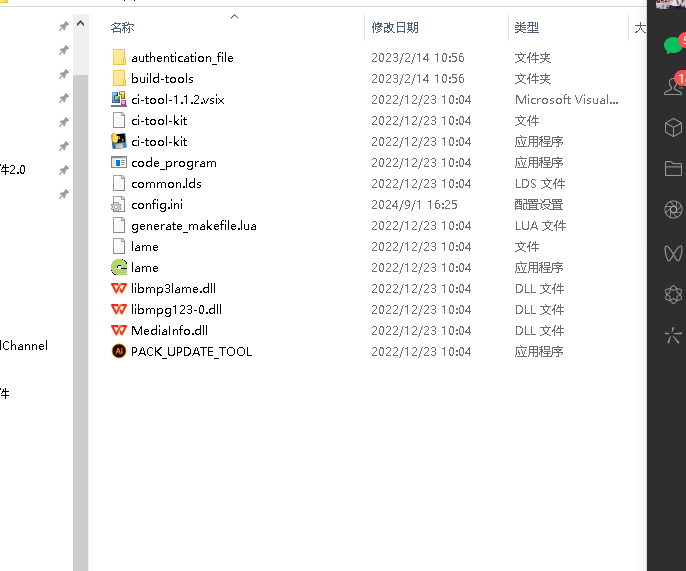Select the code_program application icon
Viewport: 686px width, 571px height.
click(x=119, y=162)
